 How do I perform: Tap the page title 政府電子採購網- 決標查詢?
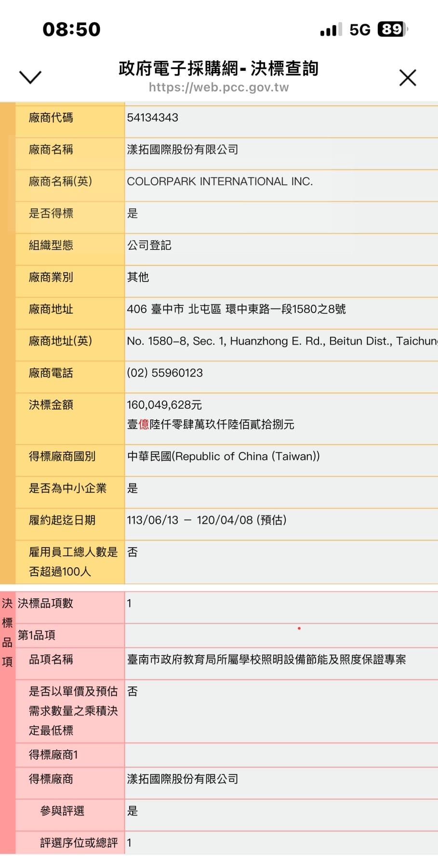pos(219,68)
